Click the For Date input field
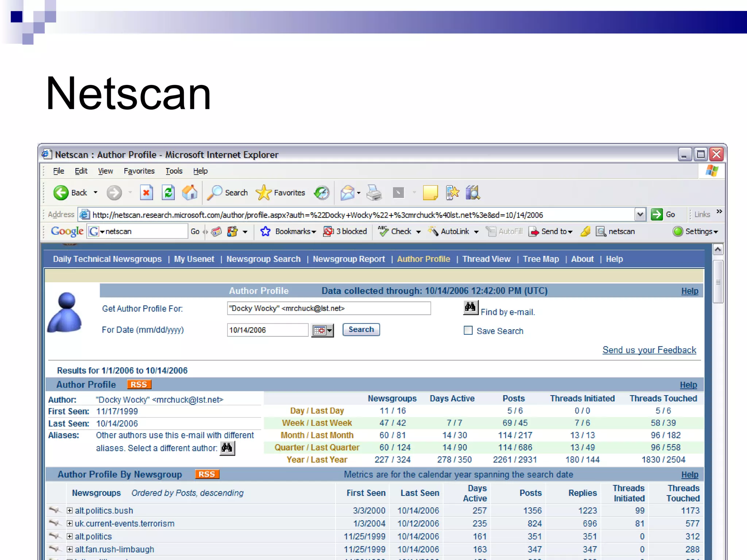The image size is (747, 560). pyautogui.click(x=267, y=330)
